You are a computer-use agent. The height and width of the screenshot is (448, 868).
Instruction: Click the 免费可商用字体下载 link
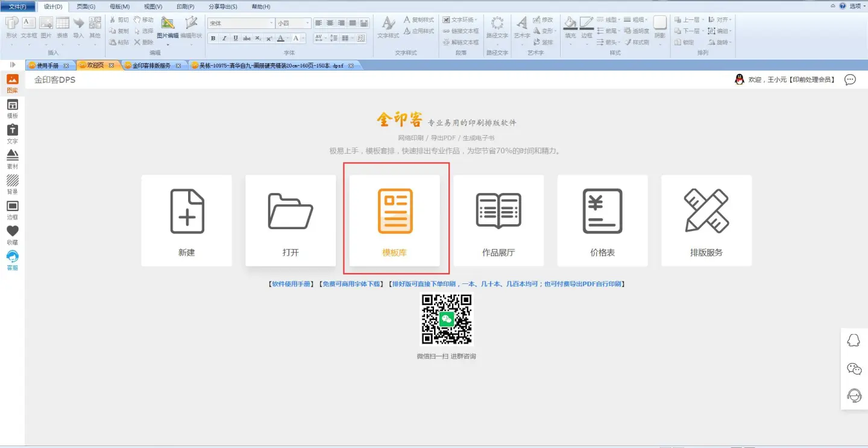(x=351, y=283)
